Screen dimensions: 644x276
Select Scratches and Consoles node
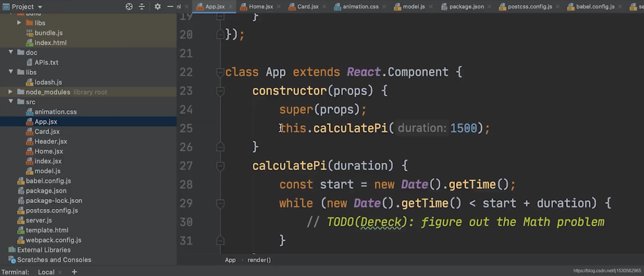coord(54,260)
